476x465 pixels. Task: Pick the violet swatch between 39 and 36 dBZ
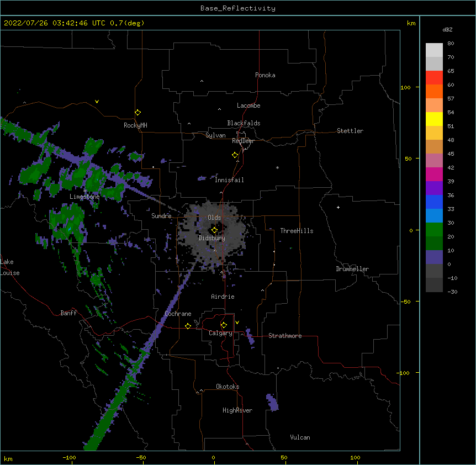[x=434, y=188]
